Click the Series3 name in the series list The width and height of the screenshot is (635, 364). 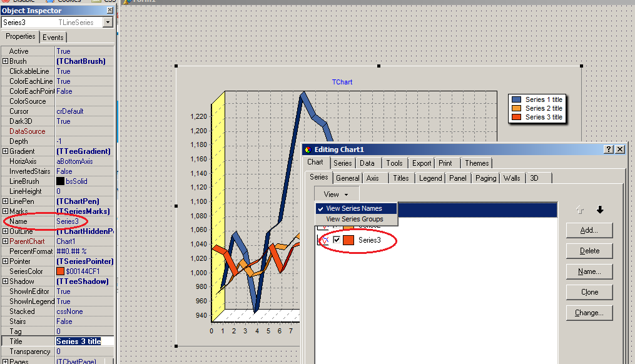[x=369, y=240]
